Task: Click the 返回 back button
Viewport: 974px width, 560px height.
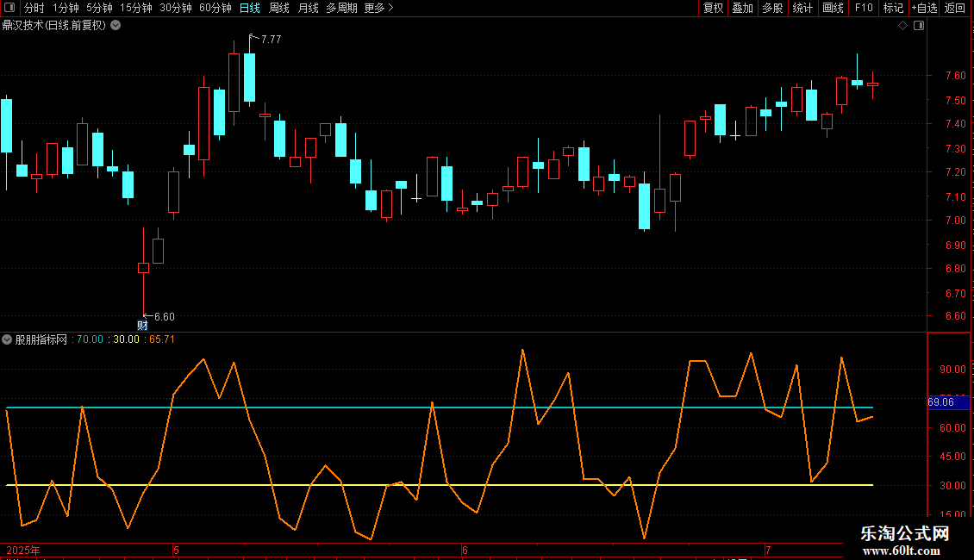Action: (x=955, y=8)
